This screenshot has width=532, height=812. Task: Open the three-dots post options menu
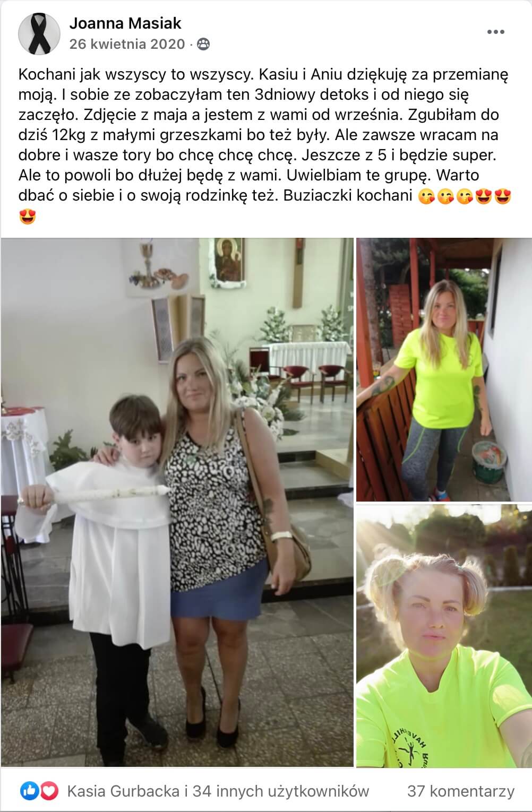point(496,32)
